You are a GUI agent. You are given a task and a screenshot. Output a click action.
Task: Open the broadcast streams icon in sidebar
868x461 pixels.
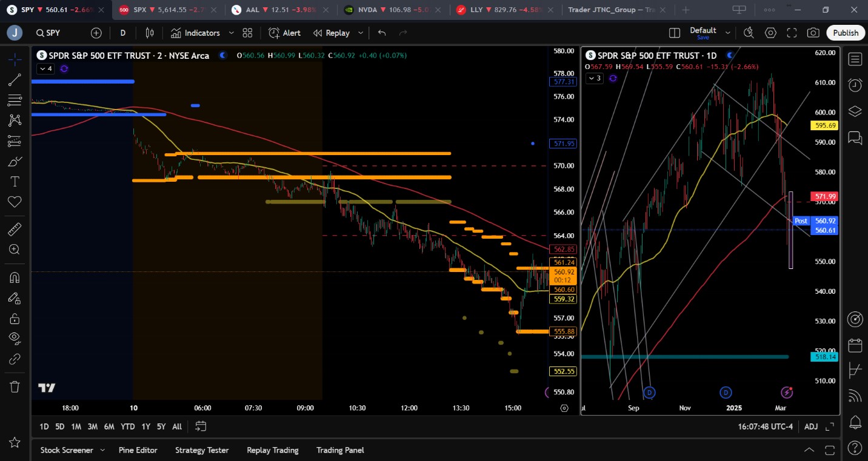(x=855, y=396)
